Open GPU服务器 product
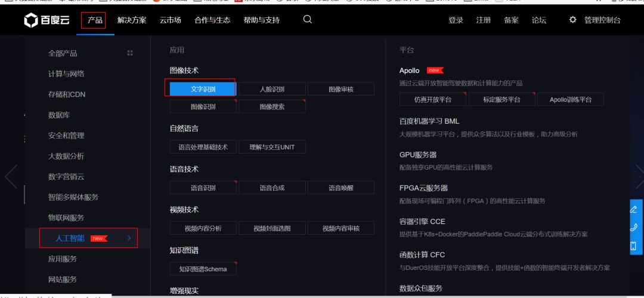 click(417, 155)
